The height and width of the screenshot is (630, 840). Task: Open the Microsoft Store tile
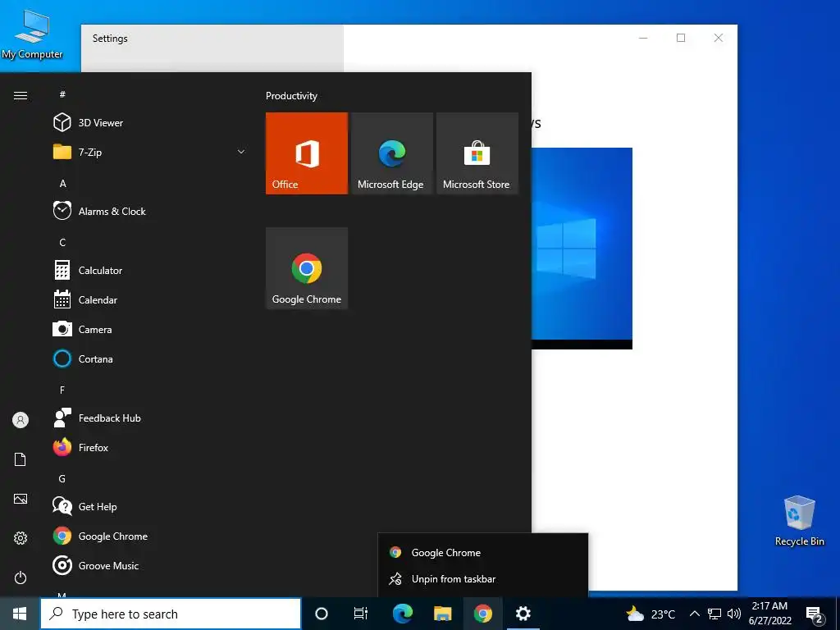[477, 153]
